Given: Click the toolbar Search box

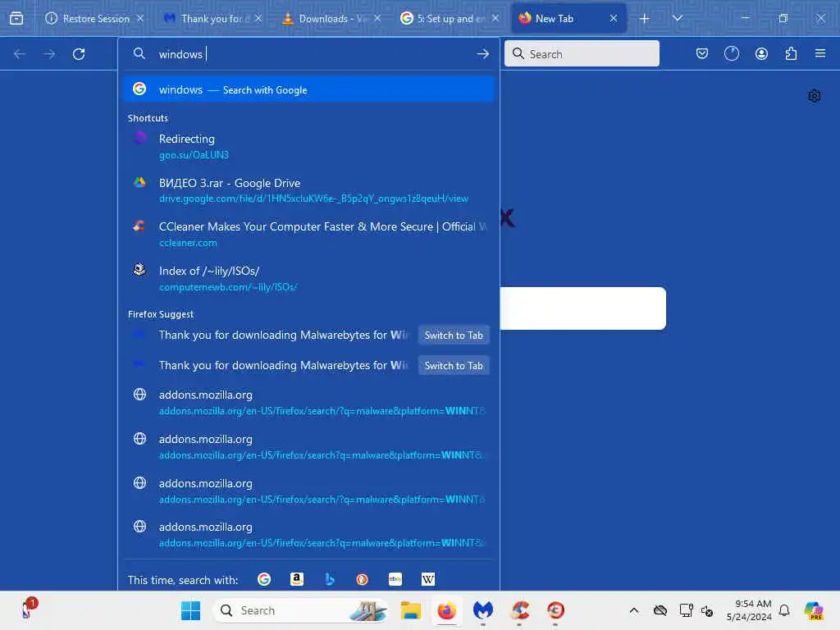Looking at the screenshot, I should pyautogui.click(x=582, y=53).
